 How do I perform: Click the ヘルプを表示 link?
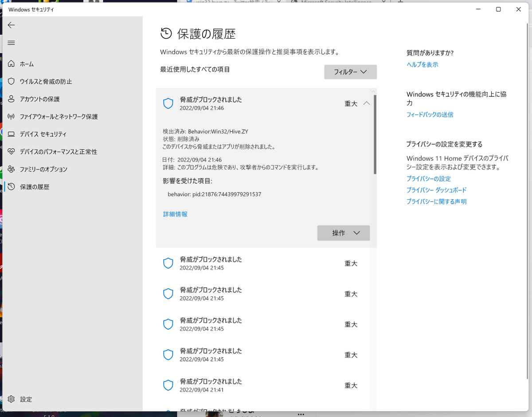coord(422,64)
